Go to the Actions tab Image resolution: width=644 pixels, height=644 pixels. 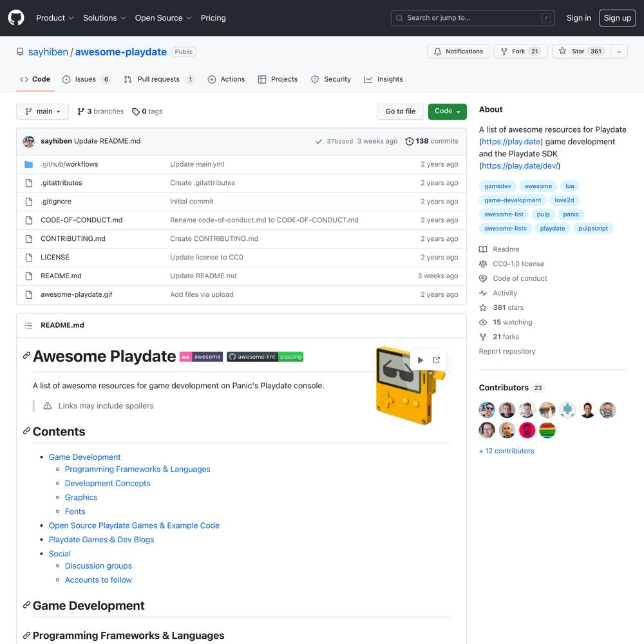pyautogui.click(x=226, y=79)
